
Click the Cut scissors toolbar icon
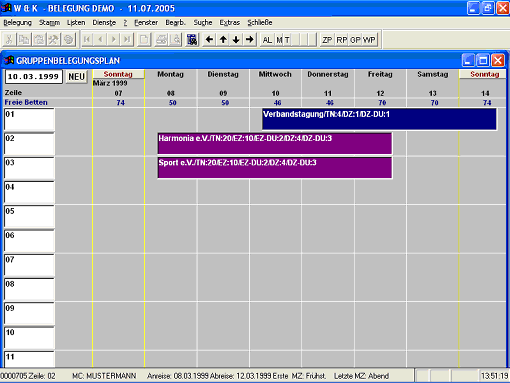click(x=9, y=40)
